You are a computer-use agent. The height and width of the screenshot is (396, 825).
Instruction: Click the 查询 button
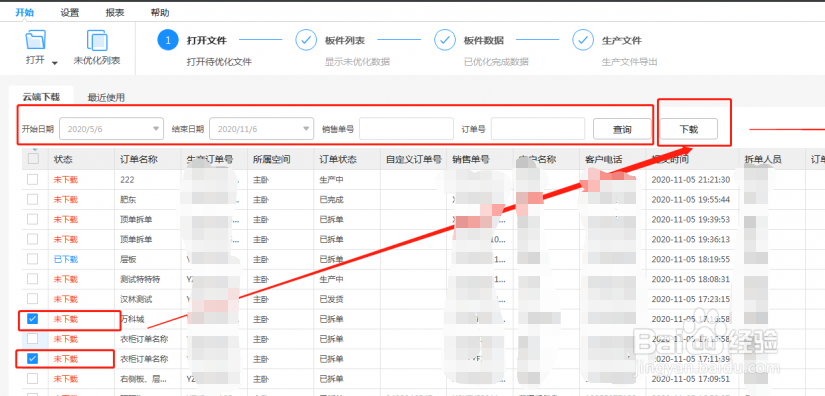pos(622,129)
